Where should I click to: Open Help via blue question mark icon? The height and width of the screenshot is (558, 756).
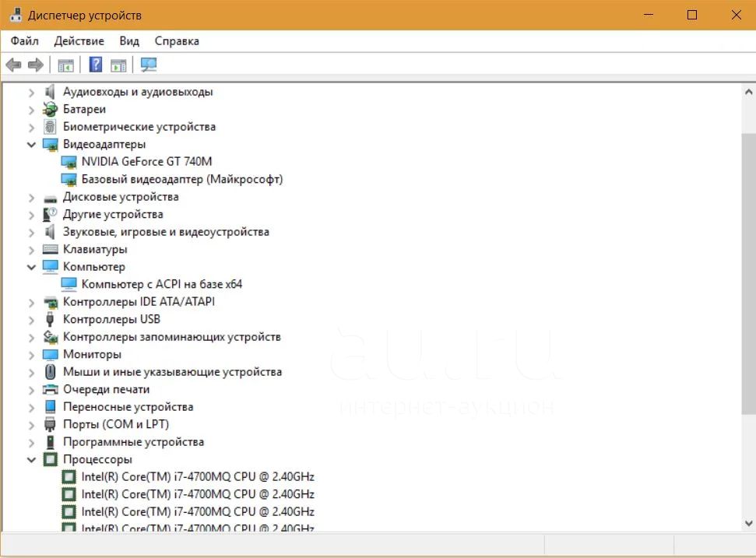pos(96,65)
